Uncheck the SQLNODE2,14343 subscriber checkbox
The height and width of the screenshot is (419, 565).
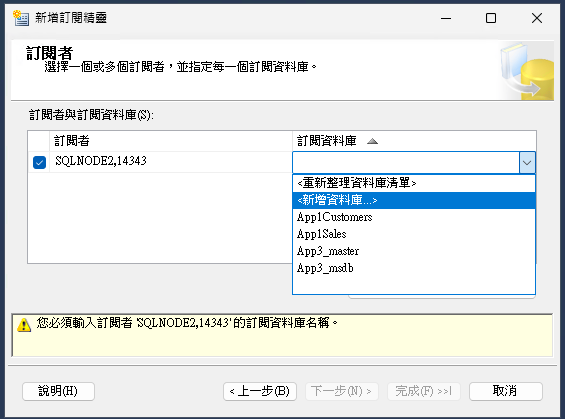(x=39, y=162)
